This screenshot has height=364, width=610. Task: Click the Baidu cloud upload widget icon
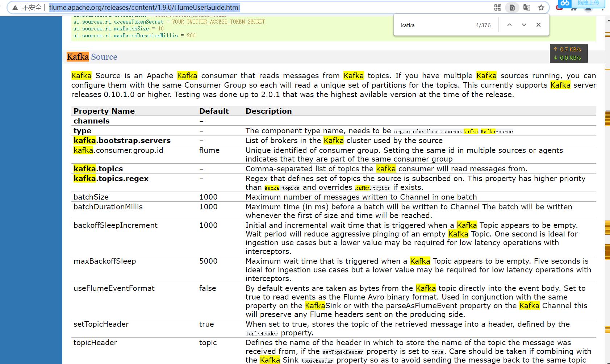[565, 3]
